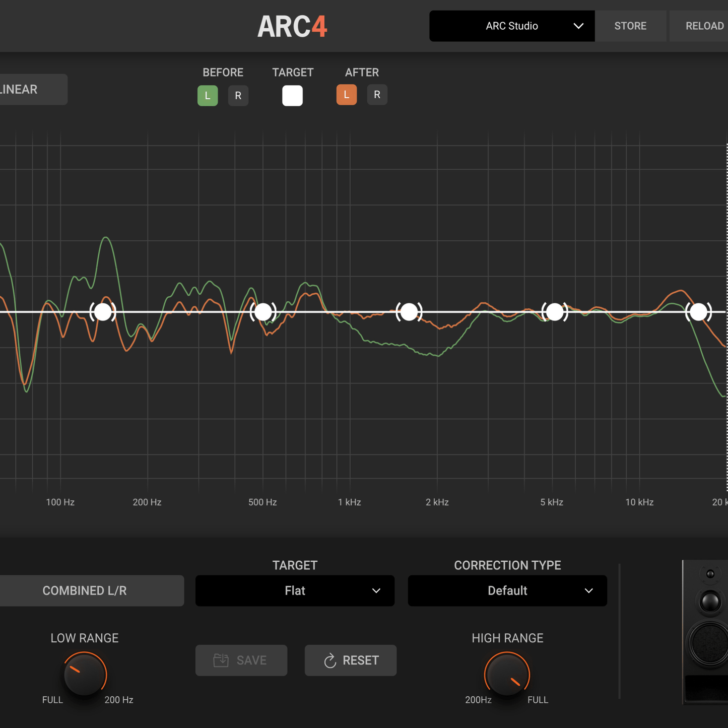Select the target node between 10 and 20 kHz

[698, 312]
